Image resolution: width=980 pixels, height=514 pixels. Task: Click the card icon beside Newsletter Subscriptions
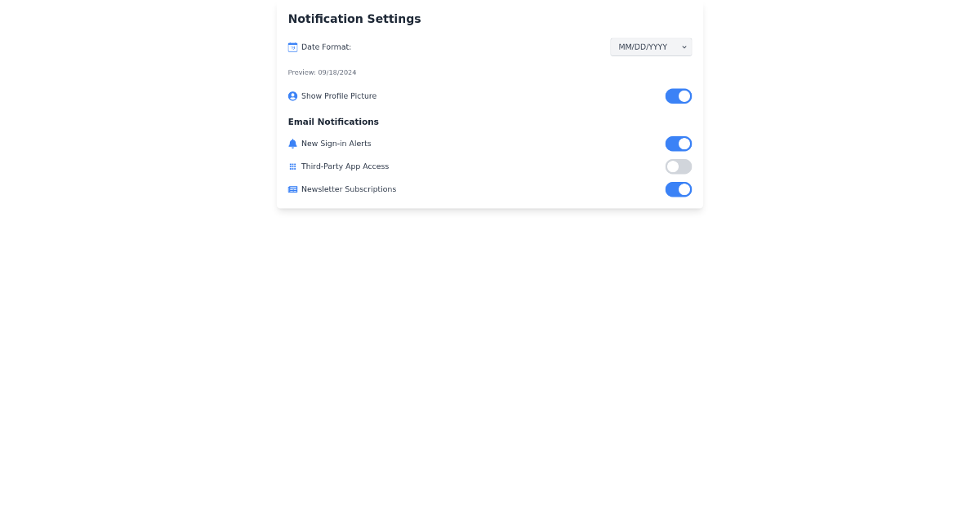[x=292, y=188]
